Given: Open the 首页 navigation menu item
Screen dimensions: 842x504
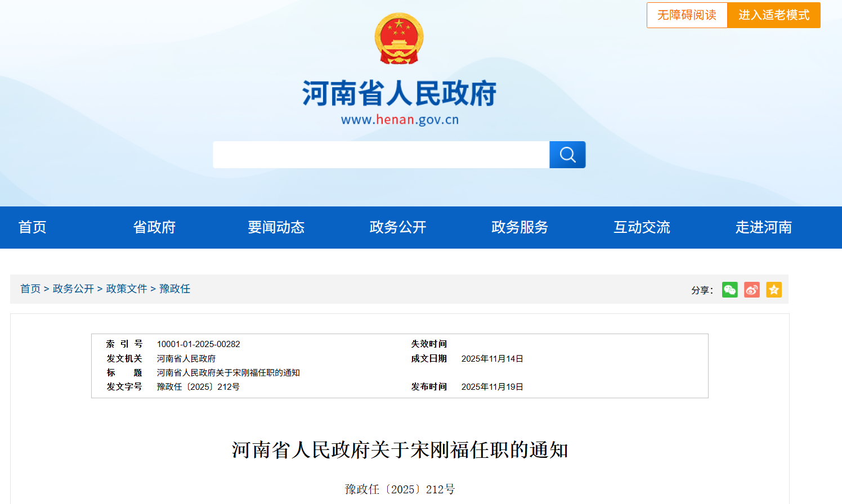Looking at the screenshot, I should point(32,227).
